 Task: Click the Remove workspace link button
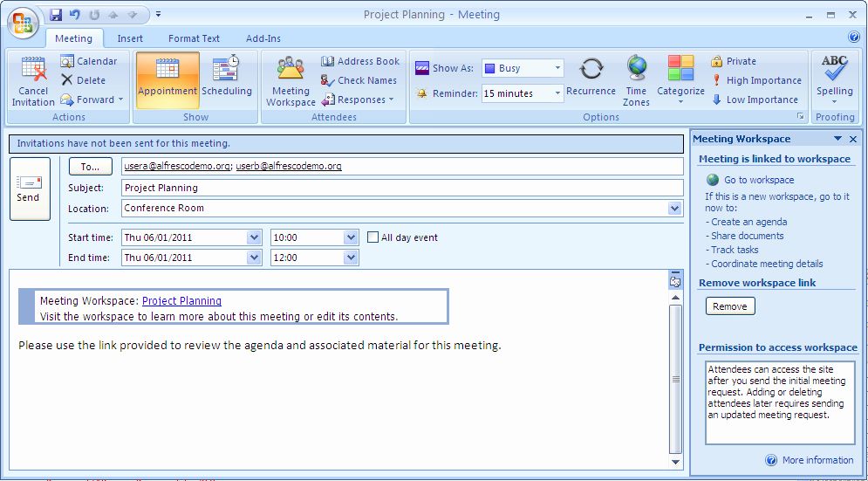coord(730,306)
